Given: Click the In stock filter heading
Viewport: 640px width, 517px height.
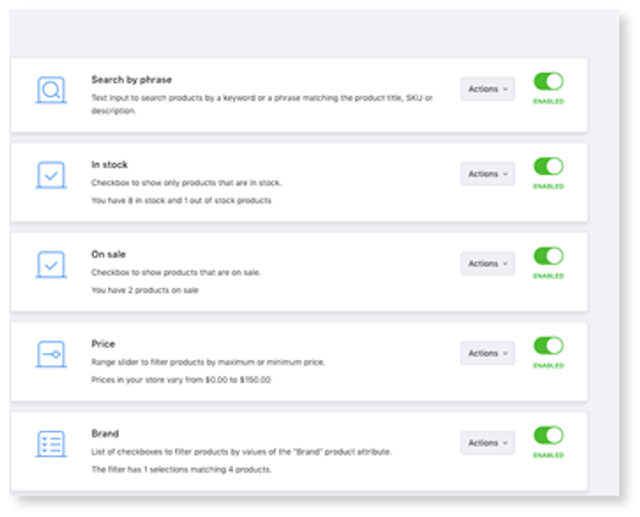Looking at the screenshot, I should [109, 164].
